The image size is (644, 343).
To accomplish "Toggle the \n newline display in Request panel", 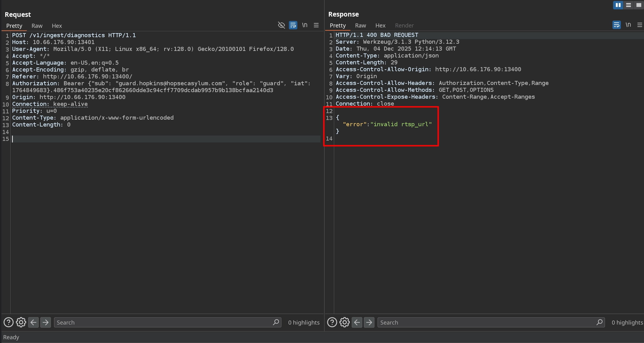I will coord(305,25).
